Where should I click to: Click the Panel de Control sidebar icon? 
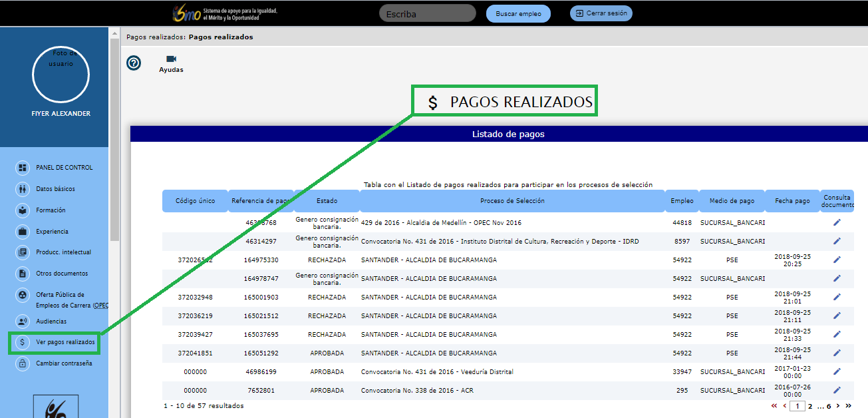point(23,168)
